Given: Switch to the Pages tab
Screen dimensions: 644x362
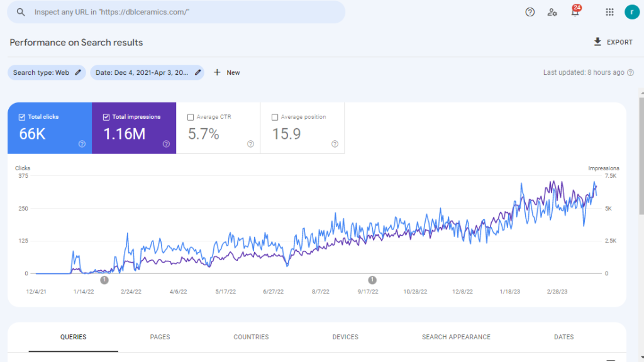Looking at the screenshot, I should (160, 337).
